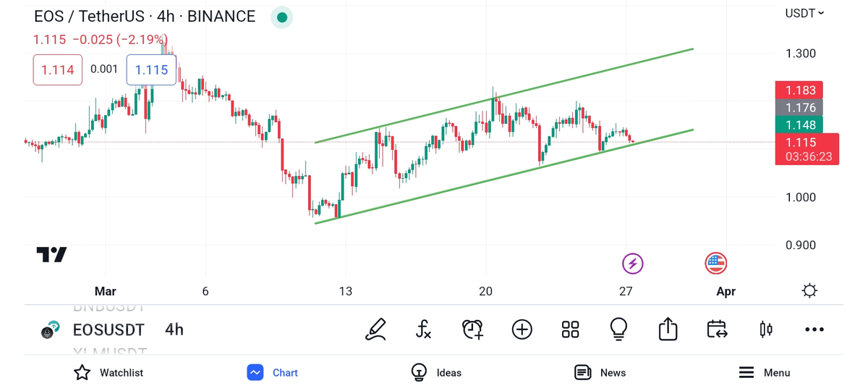
Task: Add a price alert with clock icon
Action: 472,330
